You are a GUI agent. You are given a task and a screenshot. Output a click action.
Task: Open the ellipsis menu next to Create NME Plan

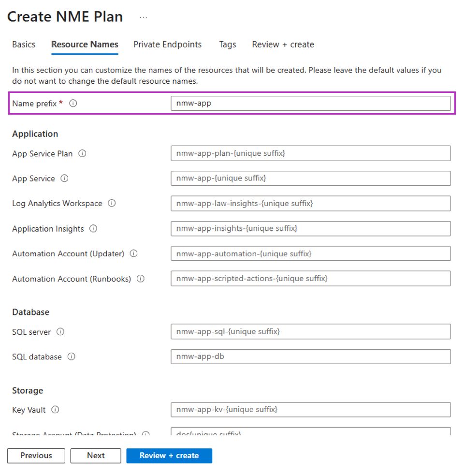pos(143,16)
